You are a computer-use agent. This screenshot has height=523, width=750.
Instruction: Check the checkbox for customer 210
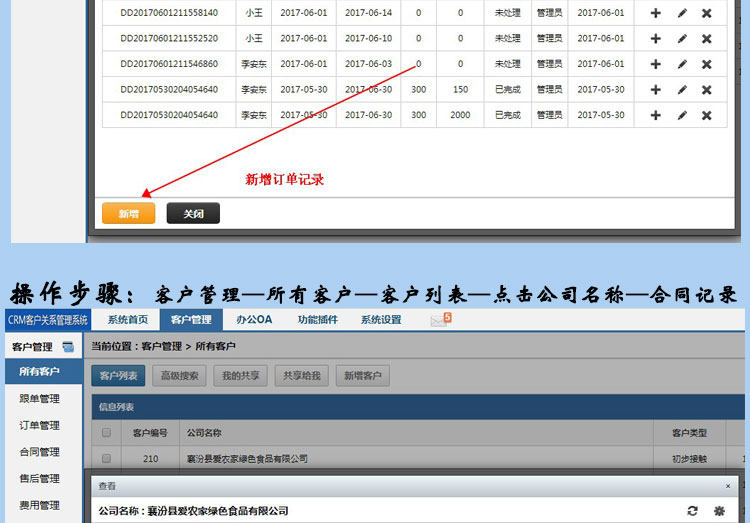tap(106, 458)
